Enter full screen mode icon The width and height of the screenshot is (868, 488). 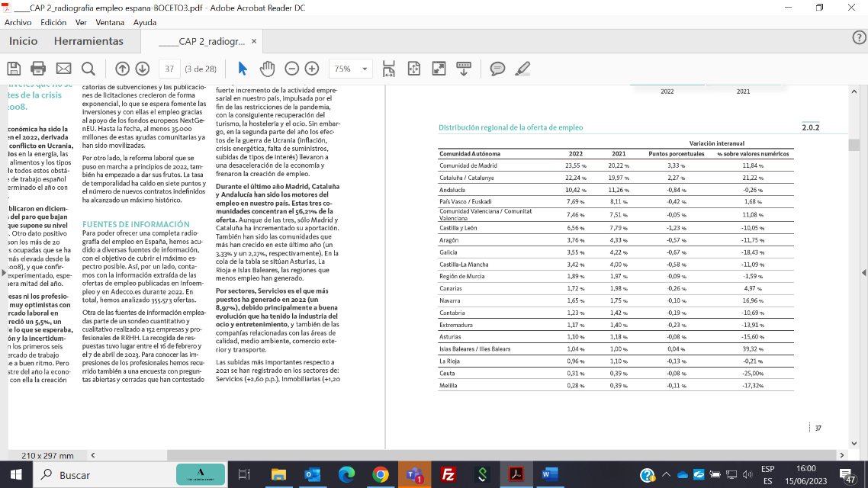point(439,69)
